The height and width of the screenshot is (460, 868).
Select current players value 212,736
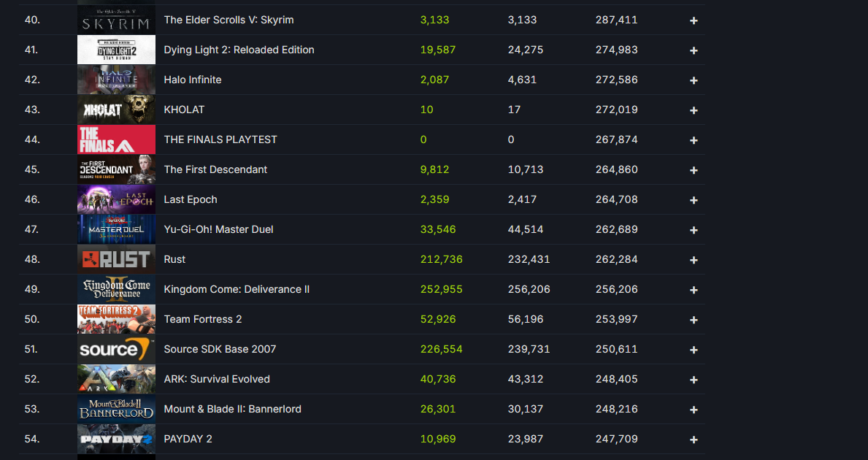click(x=441, y=259)
